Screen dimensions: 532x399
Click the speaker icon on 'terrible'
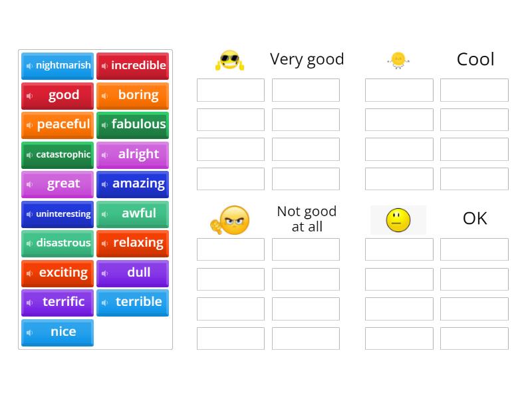(106, 303)
